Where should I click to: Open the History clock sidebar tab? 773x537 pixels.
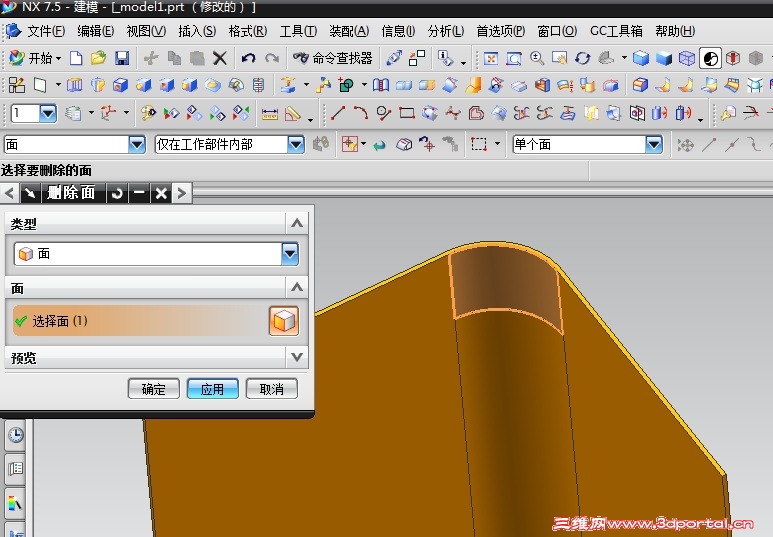click(16, 435)
